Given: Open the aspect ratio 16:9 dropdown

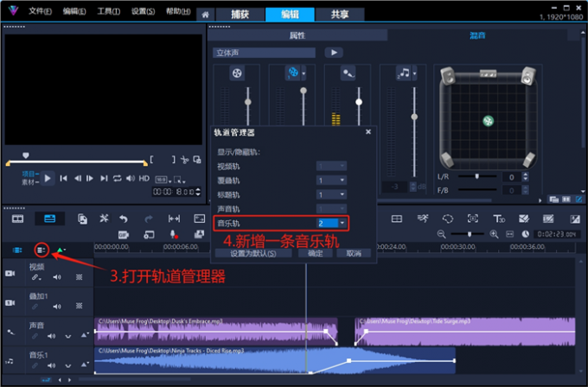Looking at the screenshot, I should point(163,180).
